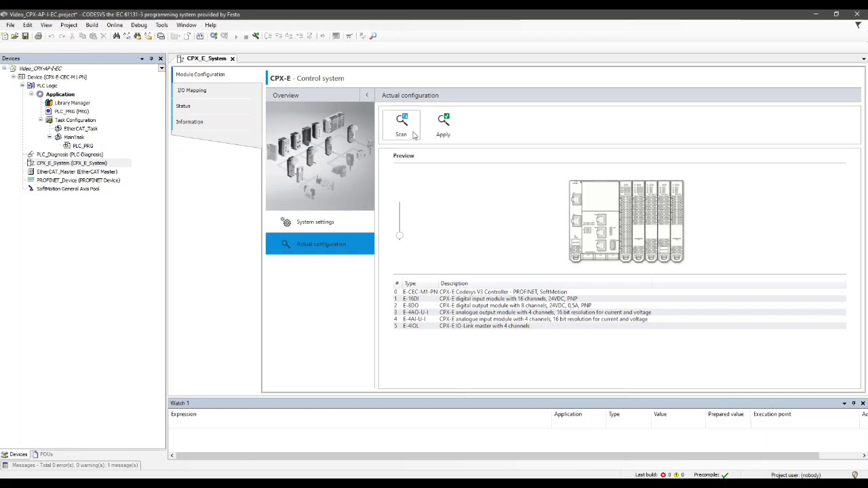Image resolution: width=868 pixels, height=488 pixels.
Task: Click the Login gear icon in toolbar
Action: (214, 36)
